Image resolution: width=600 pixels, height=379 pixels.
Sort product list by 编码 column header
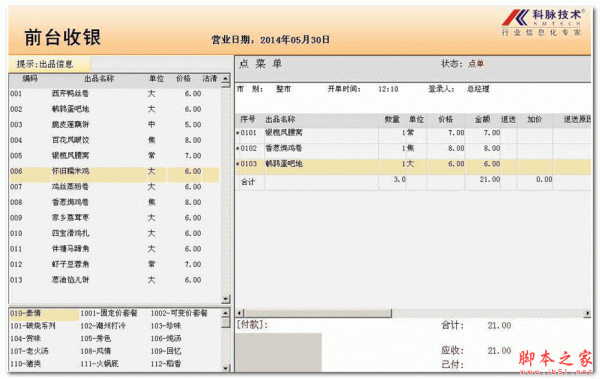pyautogui.click(x=30, y=79)
